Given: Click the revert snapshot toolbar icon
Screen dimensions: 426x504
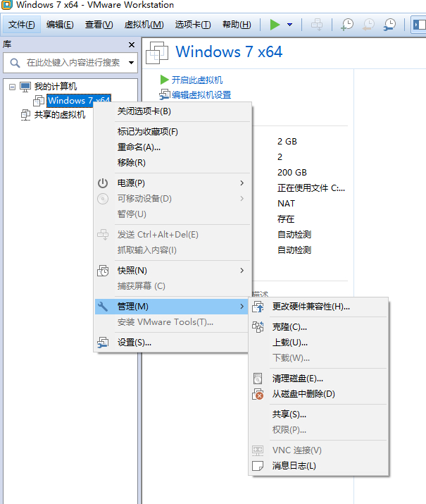Looking at the screenshot, I should (368, 25).
